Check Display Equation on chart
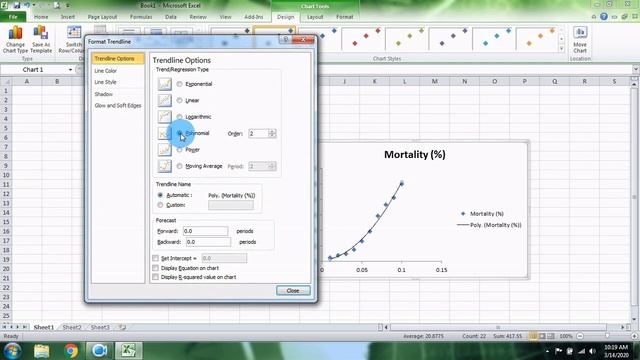The image size is (640, 360). (x=156, y=268)
